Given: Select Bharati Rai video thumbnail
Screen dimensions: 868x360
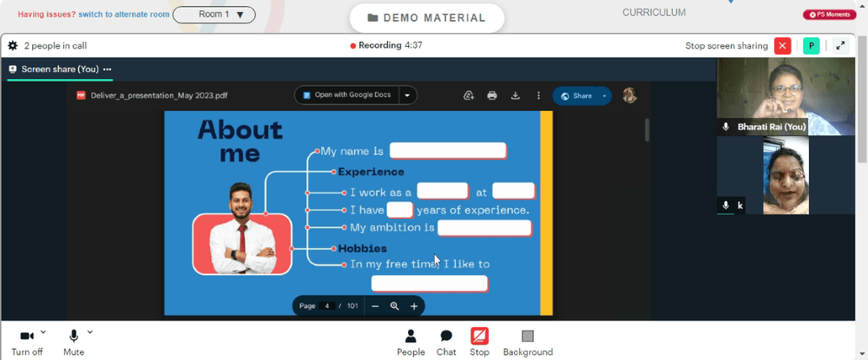Looking at the screenshot, I should 786,96.
